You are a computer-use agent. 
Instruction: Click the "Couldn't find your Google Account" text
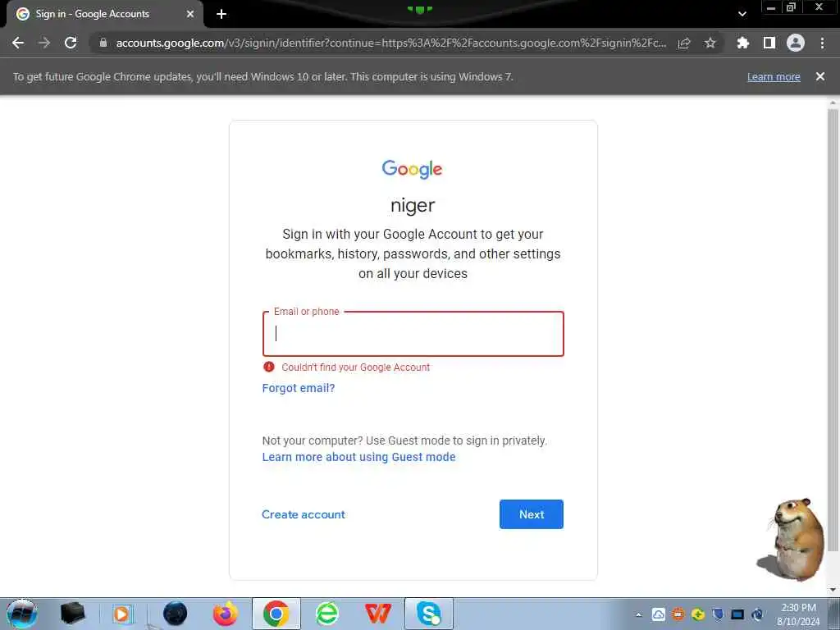tap(356, 367)
